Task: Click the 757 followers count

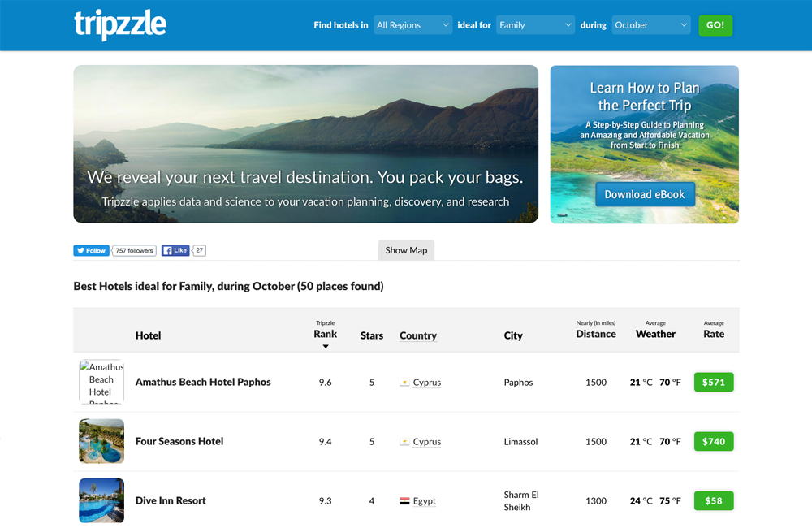Action: [x=134, y=251]
